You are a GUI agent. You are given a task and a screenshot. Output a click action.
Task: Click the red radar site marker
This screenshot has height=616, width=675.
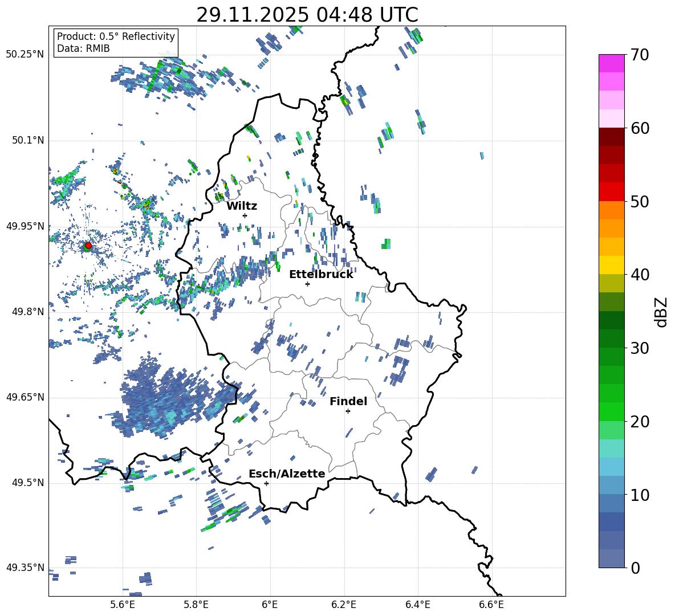pos(88,246)
